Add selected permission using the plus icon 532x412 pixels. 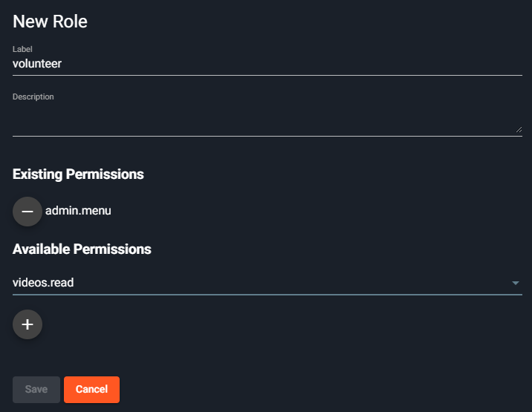tap(27, 324)
